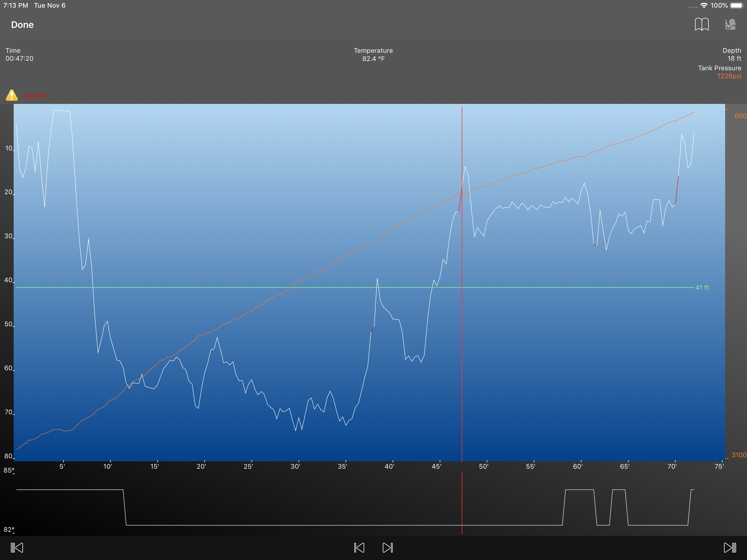Click the 60' mark on time axis

click(577, 466)
